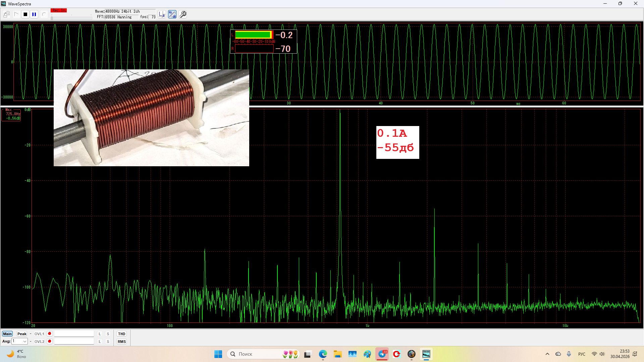Viewport: 644px width, 362px height.
Task: Toggle the Hz/dB measurement cursor icon
Action: 172,14
